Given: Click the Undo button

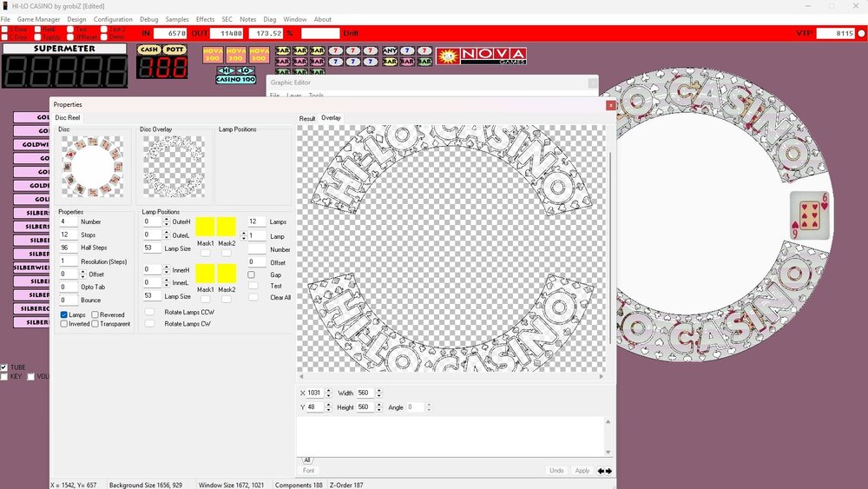Looking at the screenshot, I should [556, 471].
